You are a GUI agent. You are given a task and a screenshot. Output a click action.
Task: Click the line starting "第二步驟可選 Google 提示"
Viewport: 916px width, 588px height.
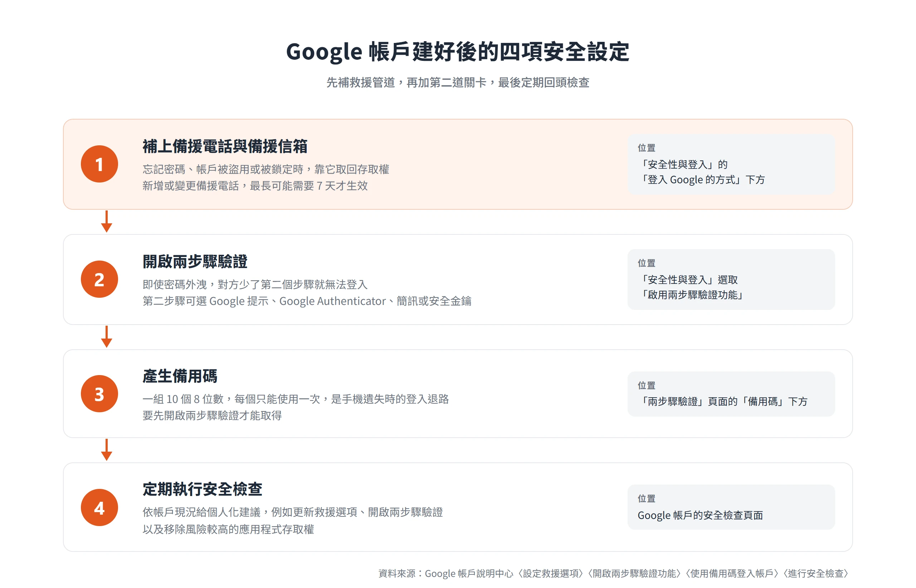(307, 301)
